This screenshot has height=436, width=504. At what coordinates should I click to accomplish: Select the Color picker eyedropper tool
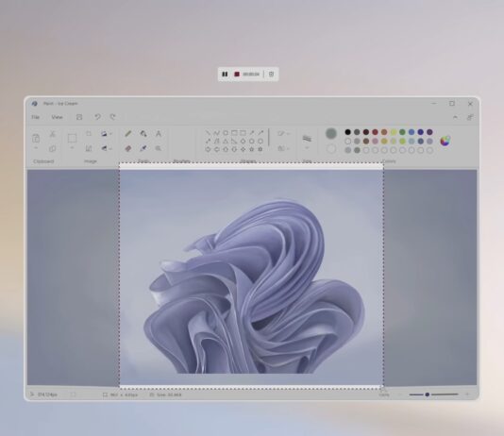tap(143, 148)
